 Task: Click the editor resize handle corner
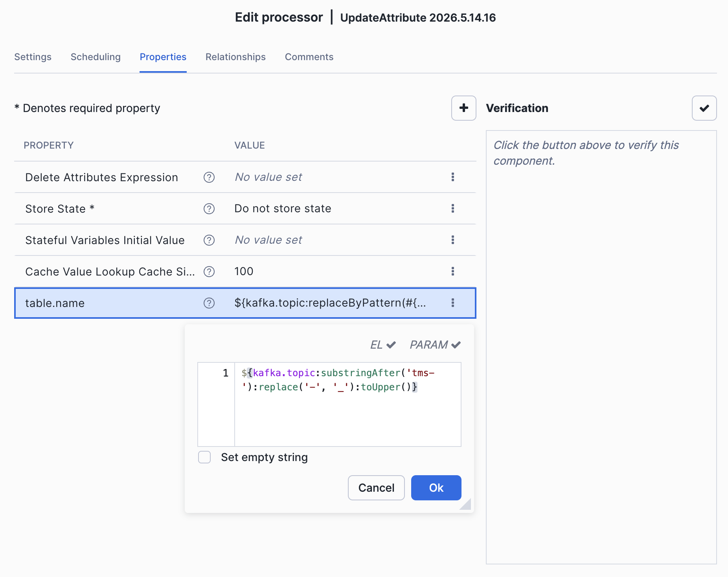click(466, 504)
